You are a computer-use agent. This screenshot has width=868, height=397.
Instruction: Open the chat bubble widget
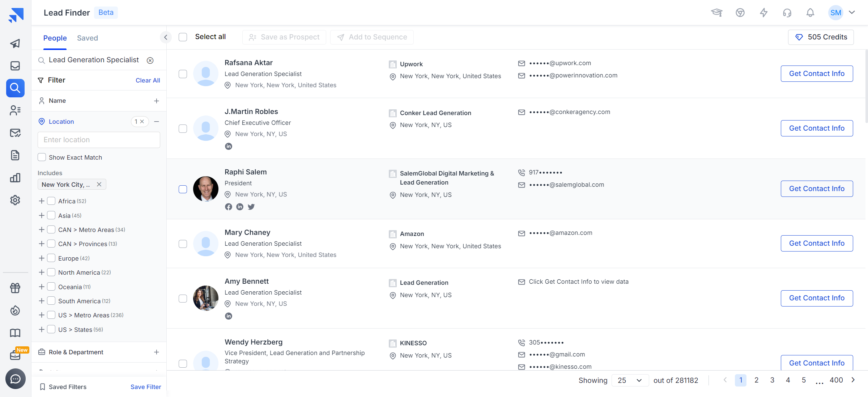point(15,379)
